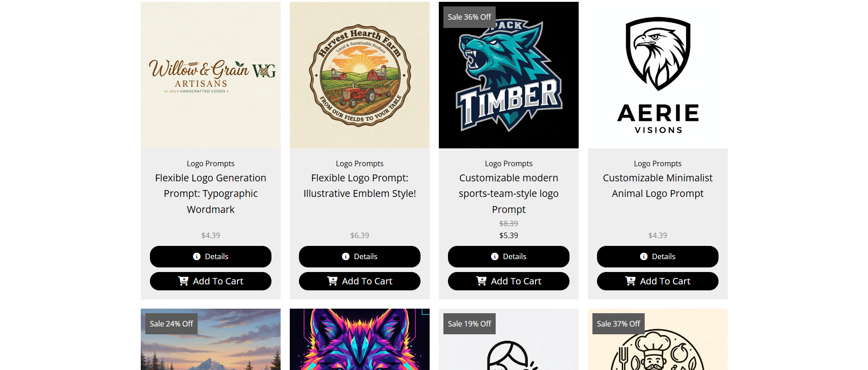Click the Sale 37% Off chef logo thumbnail
The height and width of the screenshot is (370, 868).
pyautogui.click(x=658, y=339)
